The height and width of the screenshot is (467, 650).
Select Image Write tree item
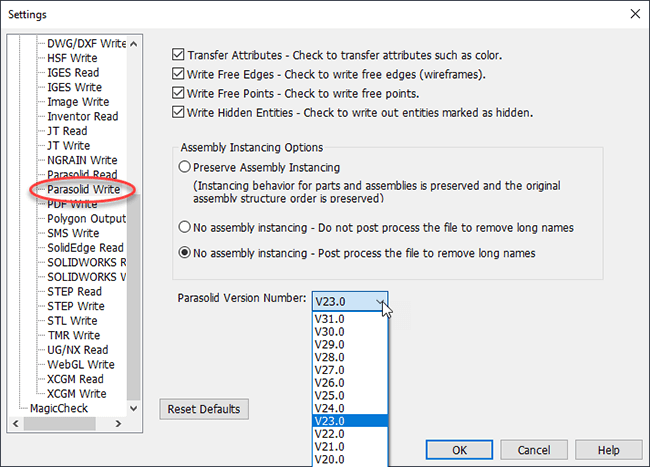coord(78,102)
